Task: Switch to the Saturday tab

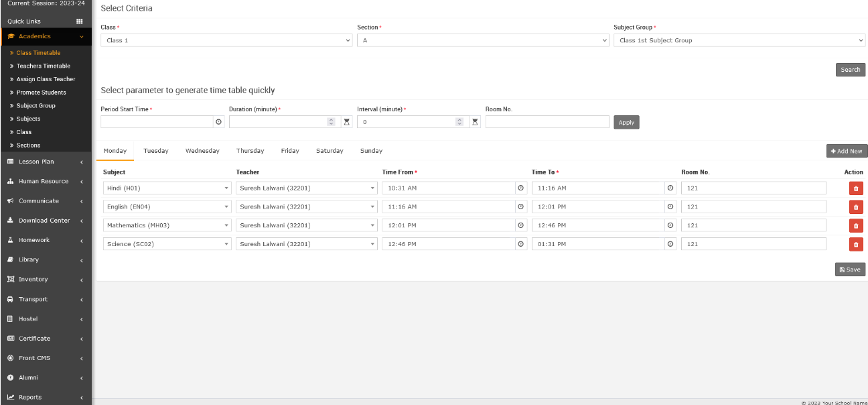Action: coord(330,151)
